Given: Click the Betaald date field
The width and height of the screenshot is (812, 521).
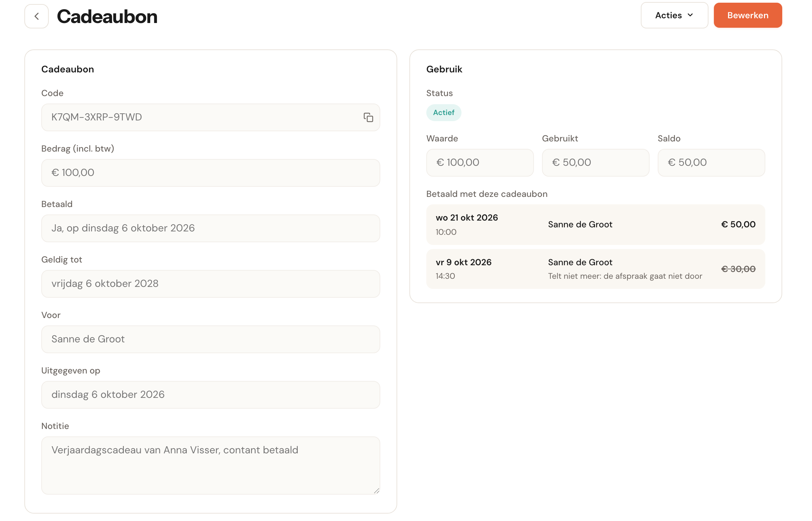Looking at the screenshot, I should click(x=210, y=228).
